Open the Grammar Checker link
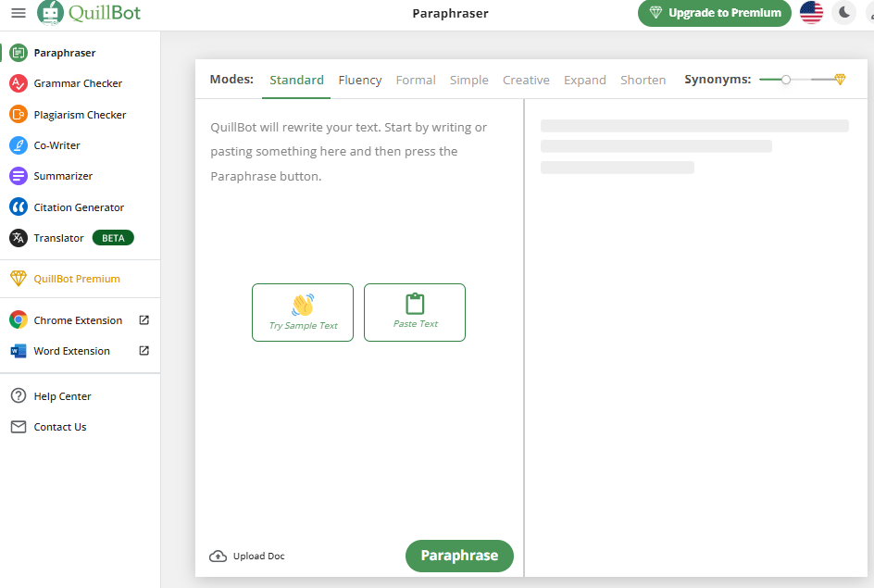The width and height of the screenshot is (874, 588). tap(78, 83)
